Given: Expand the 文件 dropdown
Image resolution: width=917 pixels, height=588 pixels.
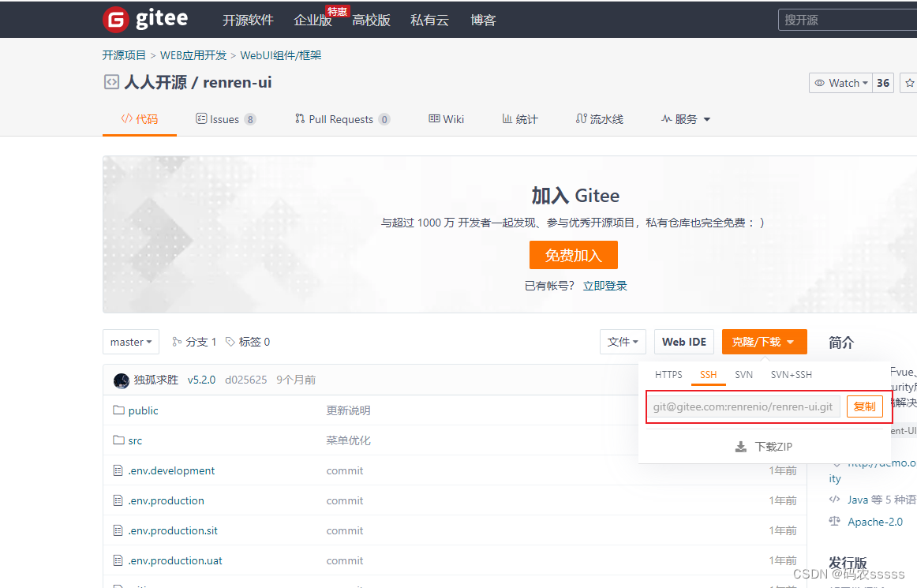Looking at the screenshot, I should click(x=623, y=342).
